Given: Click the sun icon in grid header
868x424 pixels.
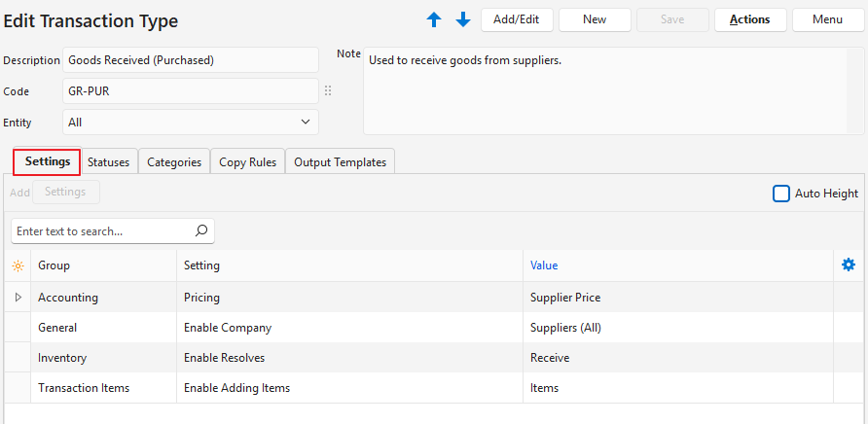Looking at the screenshot, I should pos(18,265).
